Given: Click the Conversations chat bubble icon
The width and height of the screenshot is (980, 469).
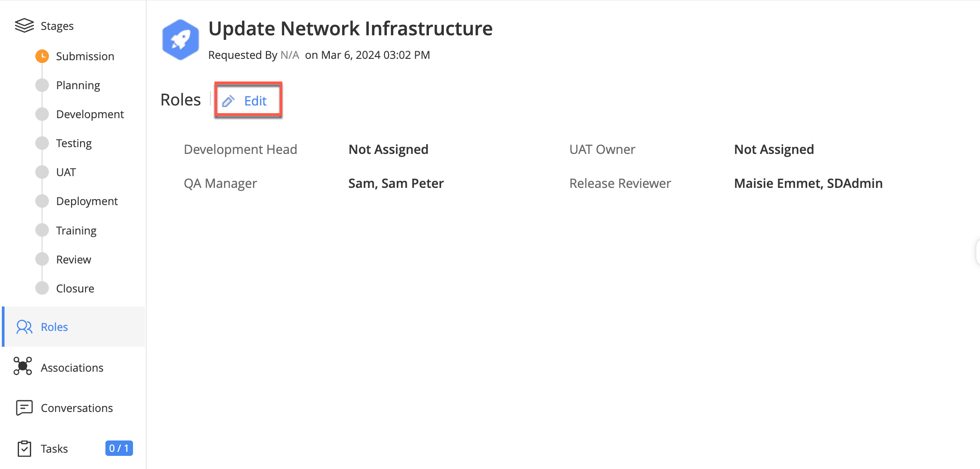Looking at the screenshot, I should pyautogui.click(x=24, y=407).
